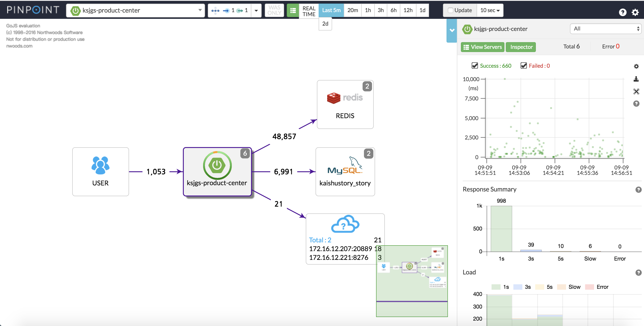Click the Error legend swatch in Load
This screenshot has width=644, height=326.
click(x=589, y=287)
